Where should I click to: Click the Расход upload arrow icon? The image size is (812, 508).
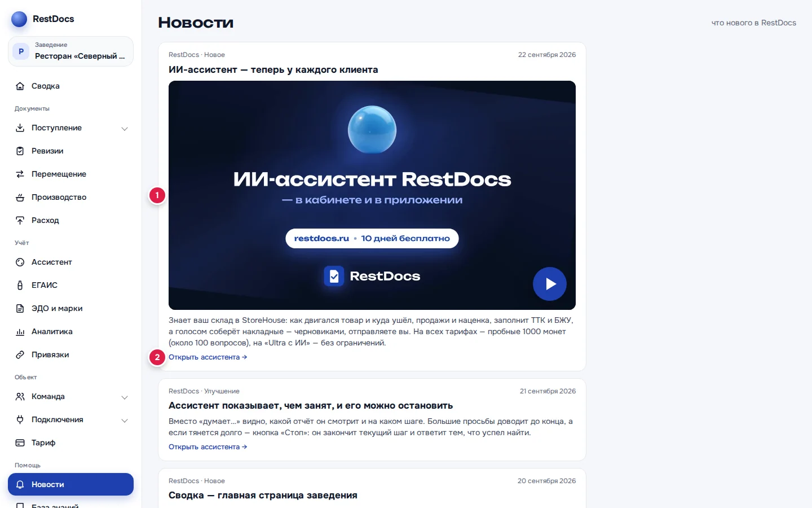[20, 221]
